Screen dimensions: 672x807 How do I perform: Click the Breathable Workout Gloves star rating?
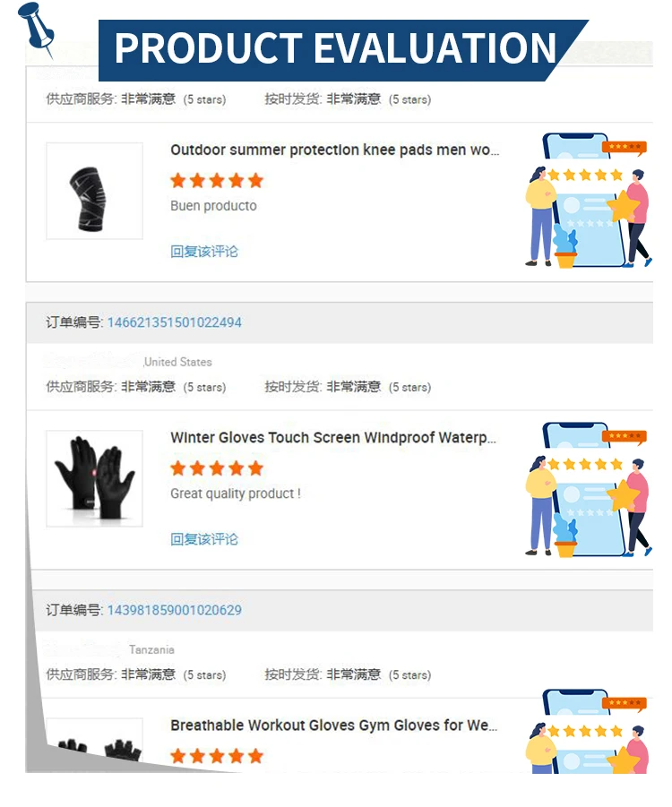tap(217, 756)
